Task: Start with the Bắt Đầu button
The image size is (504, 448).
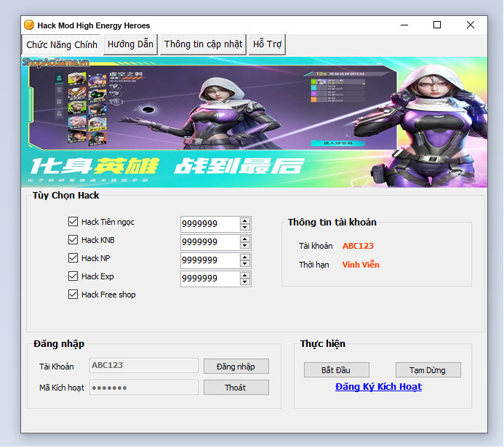Action: tap(337, 370)
